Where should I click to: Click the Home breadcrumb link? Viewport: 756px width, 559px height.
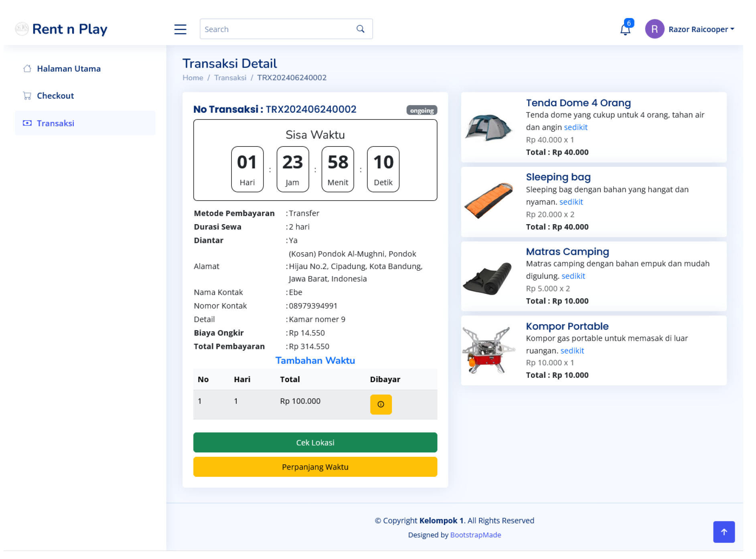[193, 78]
